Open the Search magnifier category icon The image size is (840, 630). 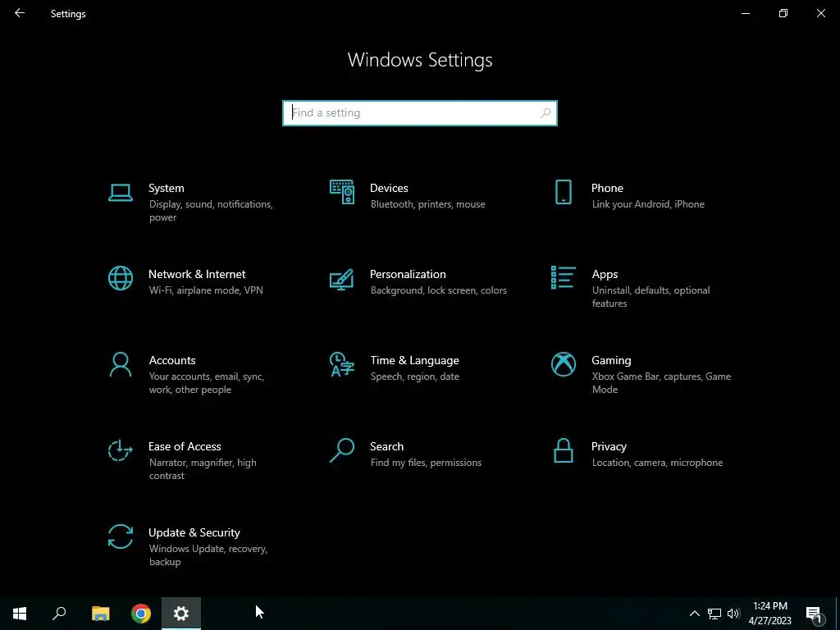[x=342, y=450]
